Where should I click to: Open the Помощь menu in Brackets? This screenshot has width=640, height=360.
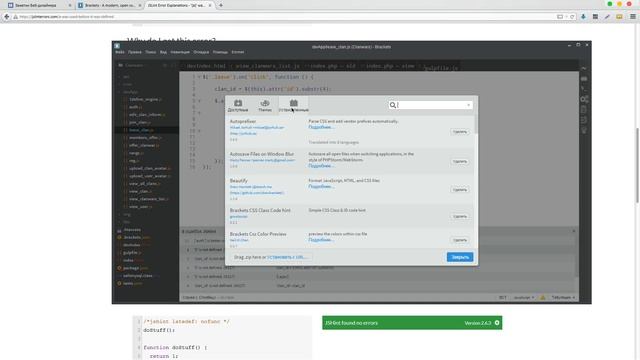[220, 52]
